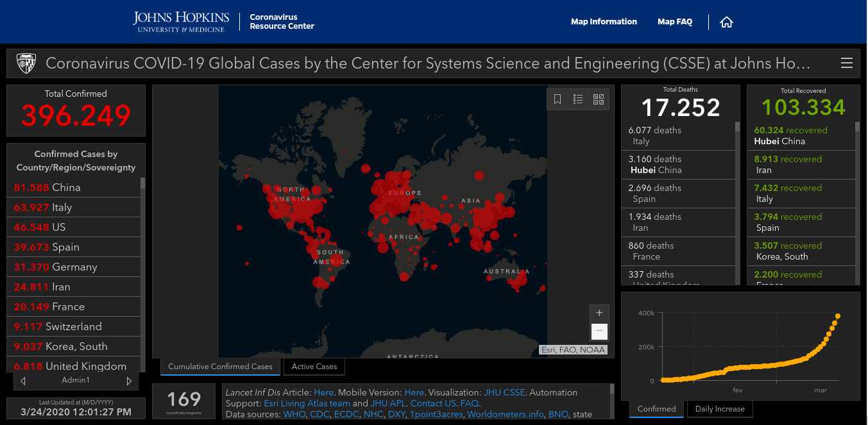
Task: Open the basemap gallery grid icon
Action: point(599,99)
